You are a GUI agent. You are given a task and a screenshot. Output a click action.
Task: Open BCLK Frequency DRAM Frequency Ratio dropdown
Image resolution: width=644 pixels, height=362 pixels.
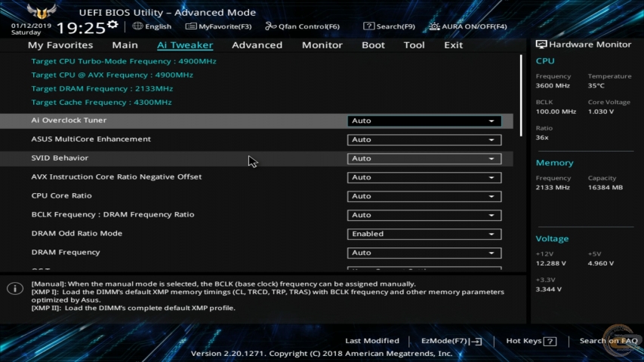(424, 215)
